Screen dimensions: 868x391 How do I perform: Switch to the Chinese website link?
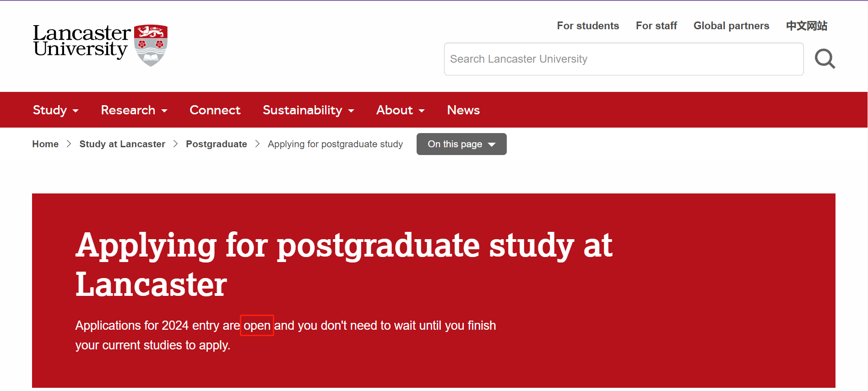click(807, 26)
